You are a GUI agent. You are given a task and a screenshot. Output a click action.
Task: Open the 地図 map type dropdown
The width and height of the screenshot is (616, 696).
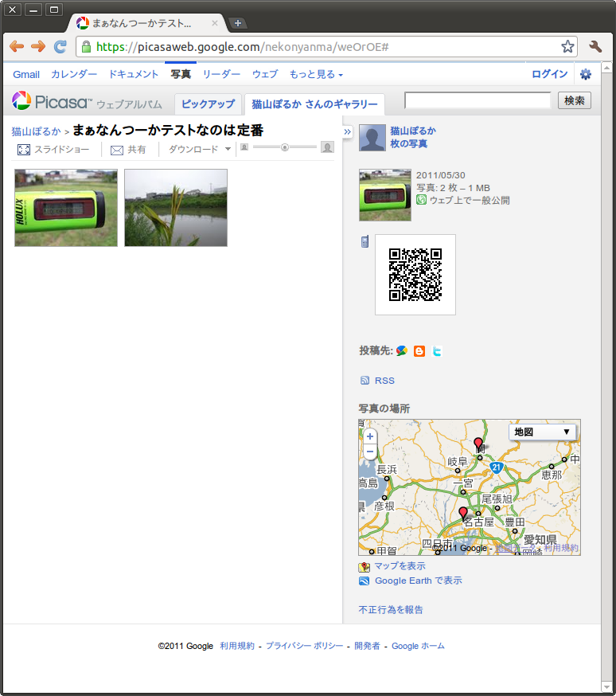tap(543, 432)
